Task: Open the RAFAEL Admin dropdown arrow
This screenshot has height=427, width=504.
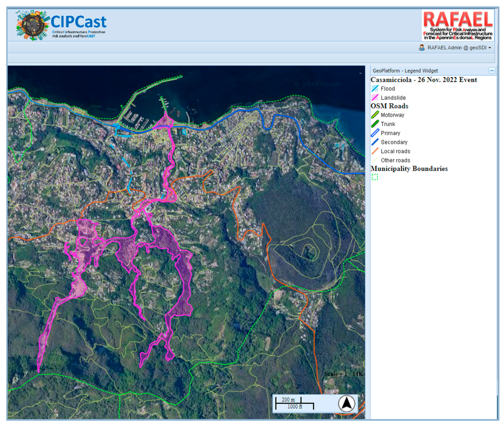Action: [490, 48]
